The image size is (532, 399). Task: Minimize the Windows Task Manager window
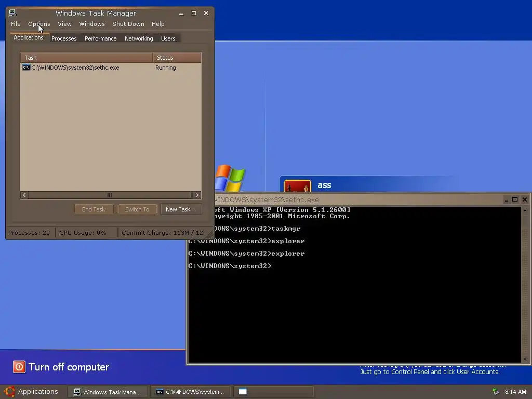pyautogui.click(x=181, y=13)
